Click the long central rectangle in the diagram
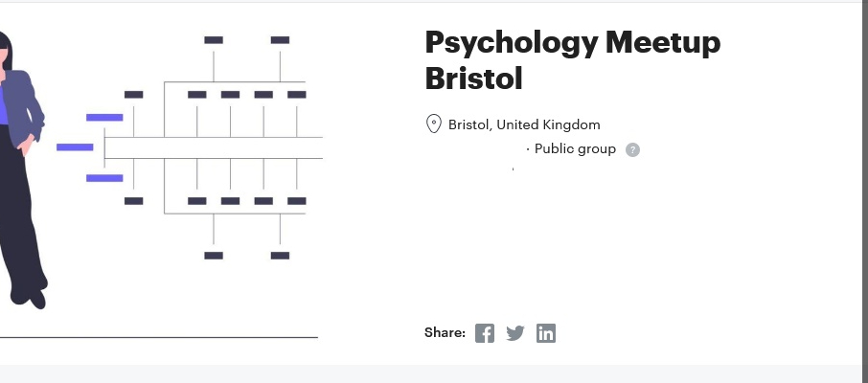The image size is (868, 383). [213, 147]
